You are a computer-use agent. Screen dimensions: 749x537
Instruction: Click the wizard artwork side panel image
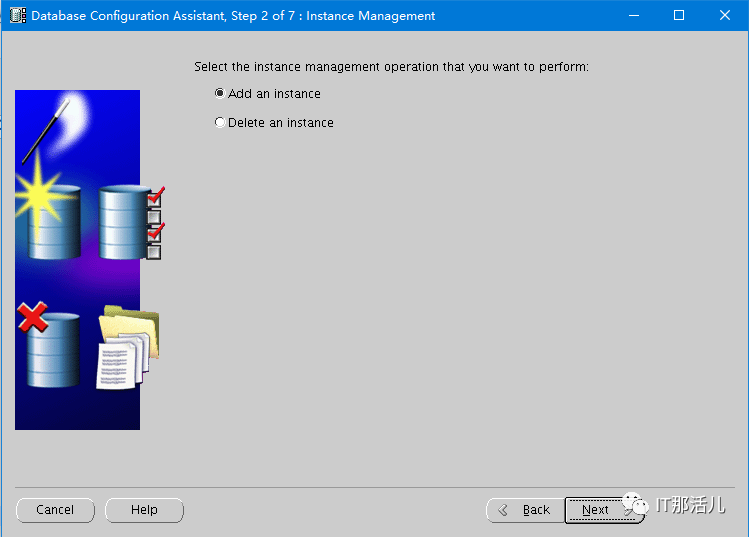(90, 259)
